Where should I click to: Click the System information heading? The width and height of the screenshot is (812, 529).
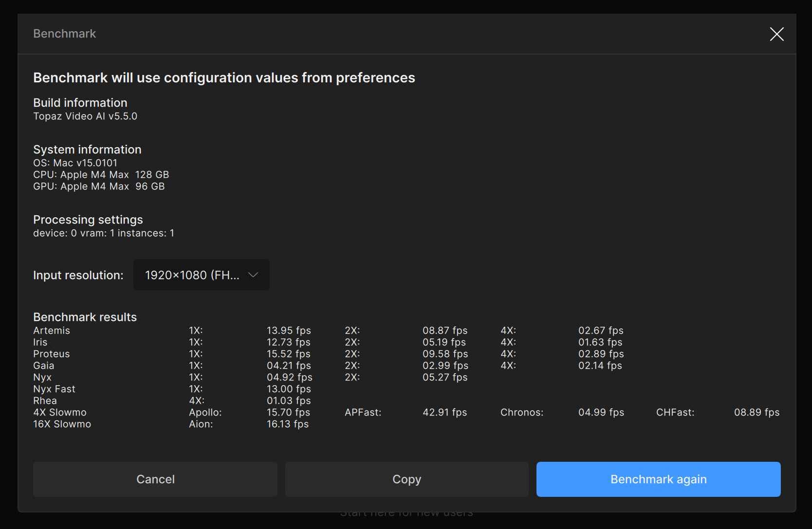[x=87, y=150]
